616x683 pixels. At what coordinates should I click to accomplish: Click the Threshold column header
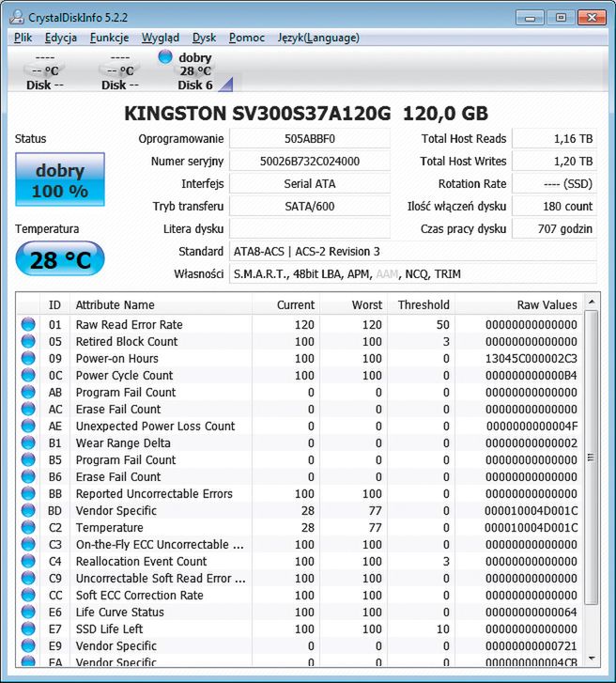click(421, 304)
